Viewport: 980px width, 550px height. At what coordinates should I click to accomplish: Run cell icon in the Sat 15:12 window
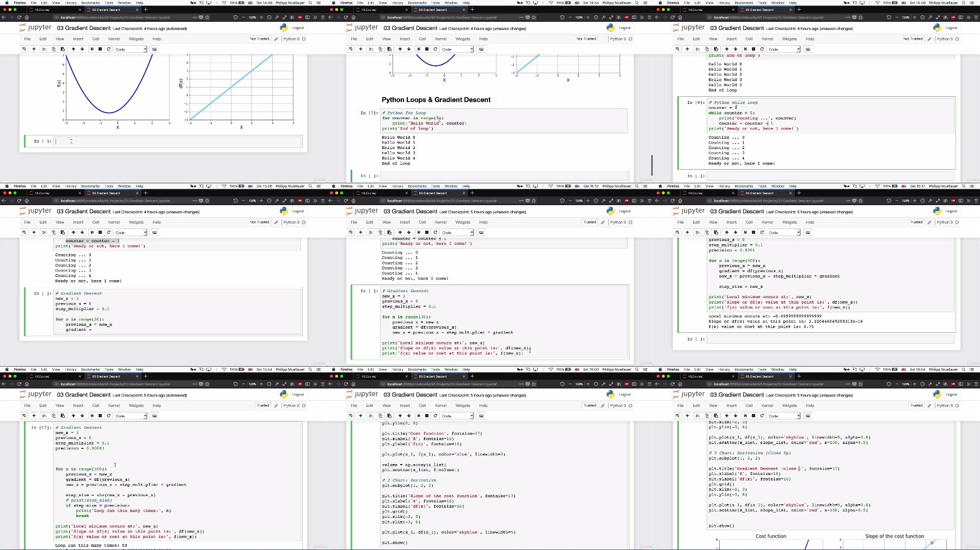pyautogui.click(x=419, y=232)
